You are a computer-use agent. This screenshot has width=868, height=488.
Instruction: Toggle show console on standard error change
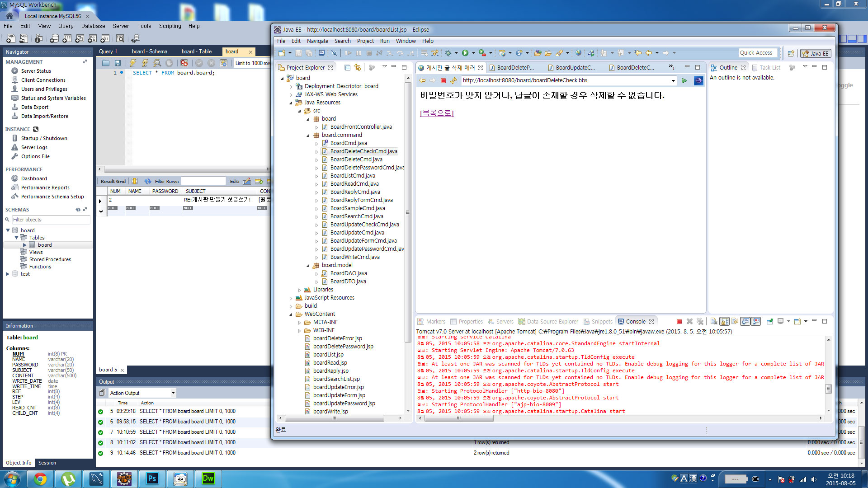coord(756,322)
